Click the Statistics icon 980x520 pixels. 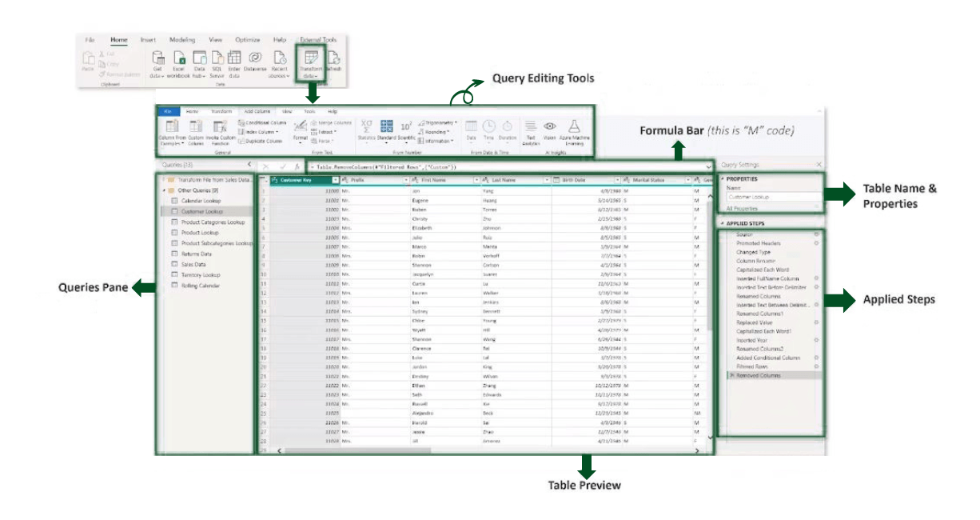(x=366, y=126)
